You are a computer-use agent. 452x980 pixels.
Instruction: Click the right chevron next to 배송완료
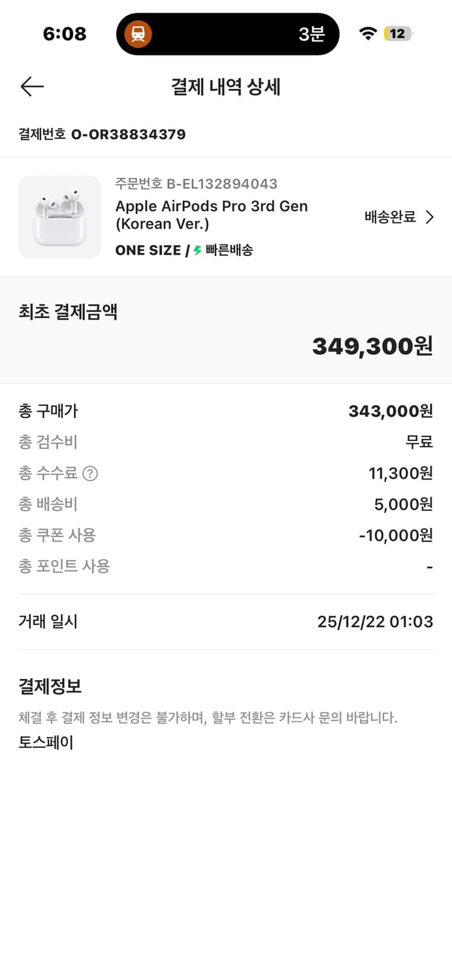(x=429, y=217)
